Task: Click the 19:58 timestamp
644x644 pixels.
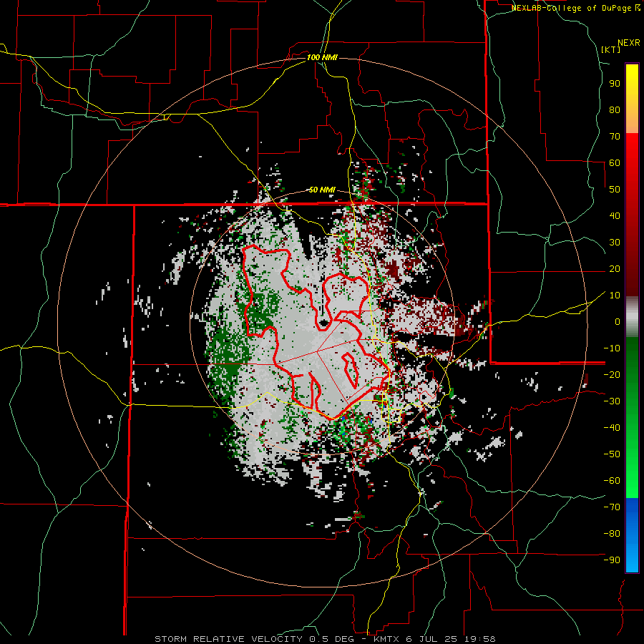Action: [479, 639]
